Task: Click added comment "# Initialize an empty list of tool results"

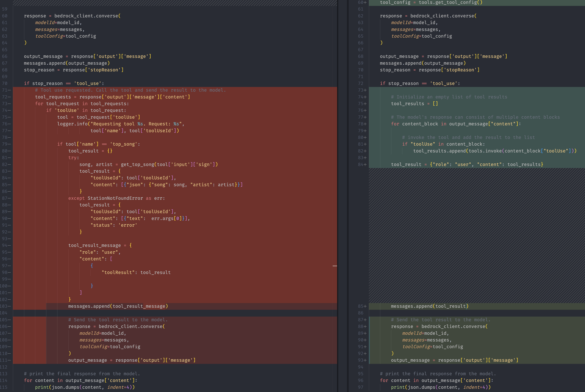Action: click(x=449, y=97)
